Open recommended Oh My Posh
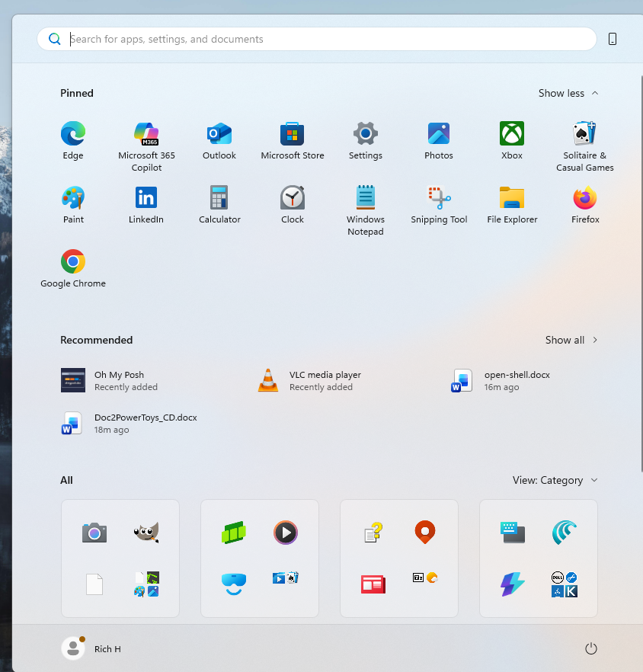 [109, 381]
